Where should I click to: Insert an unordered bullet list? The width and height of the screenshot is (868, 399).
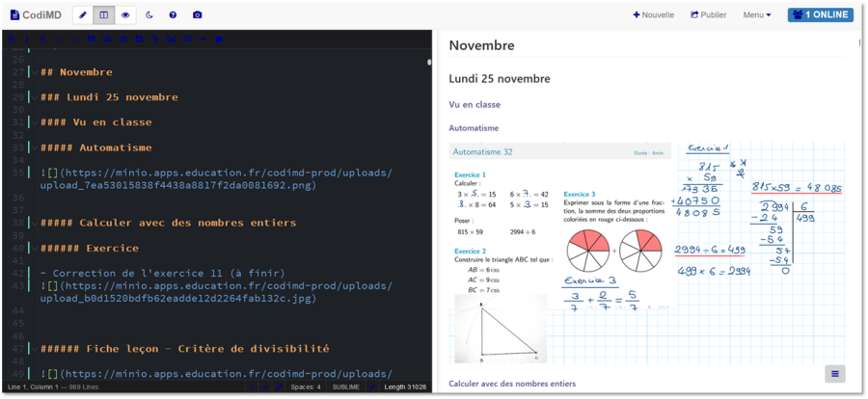[107, 40]
